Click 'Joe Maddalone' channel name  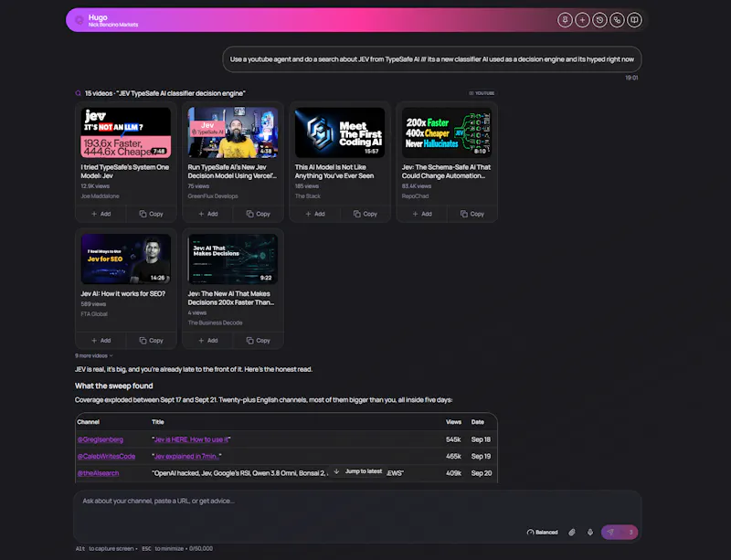click(x=100, y=195)
